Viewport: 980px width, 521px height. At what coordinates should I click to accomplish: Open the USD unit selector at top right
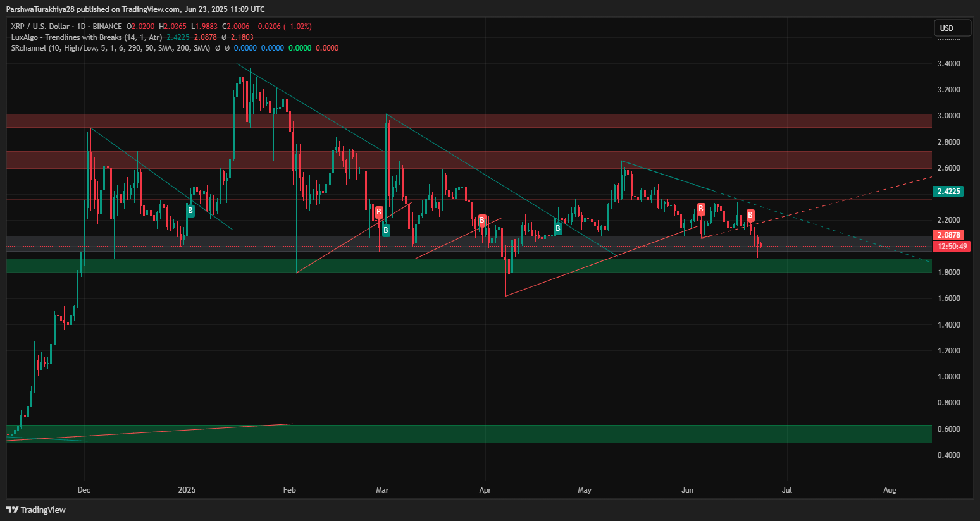952,27
